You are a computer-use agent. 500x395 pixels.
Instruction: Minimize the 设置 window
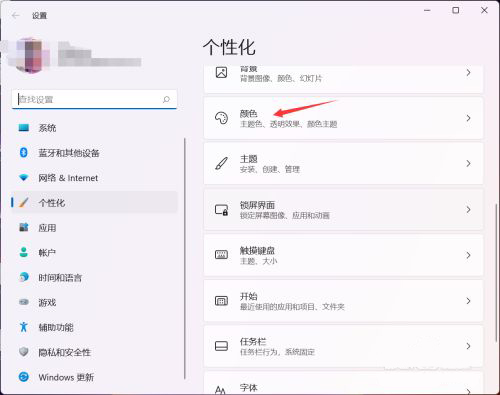point(427,11)
